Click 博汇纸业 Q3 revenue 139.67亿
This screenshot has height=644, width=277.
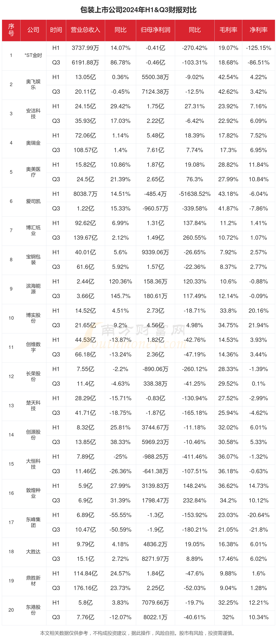(x=86, y=238)
